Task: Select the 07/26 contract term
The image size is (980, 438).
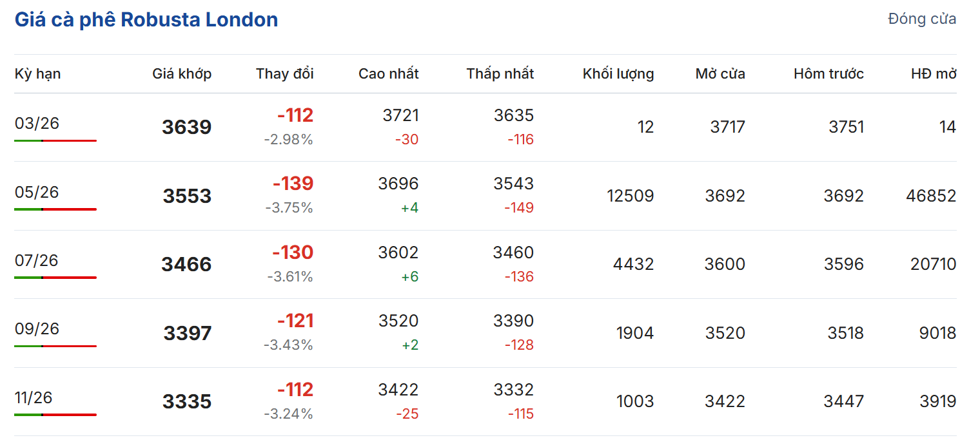Action: point(37,260)
